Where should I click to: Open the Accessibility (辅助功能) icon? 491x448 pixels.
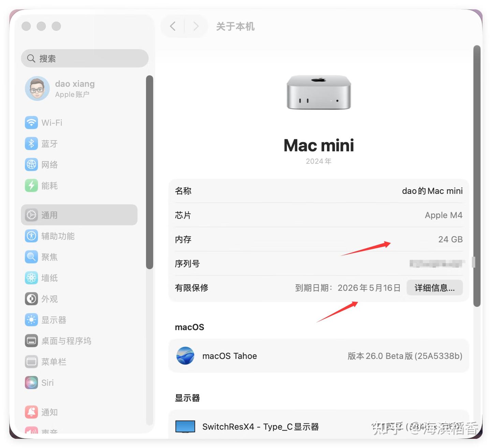(31, 236)
